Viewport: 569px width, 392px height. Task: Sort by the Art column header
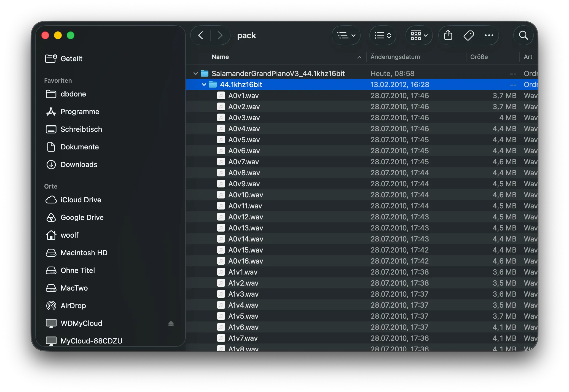tap(528, 57)
